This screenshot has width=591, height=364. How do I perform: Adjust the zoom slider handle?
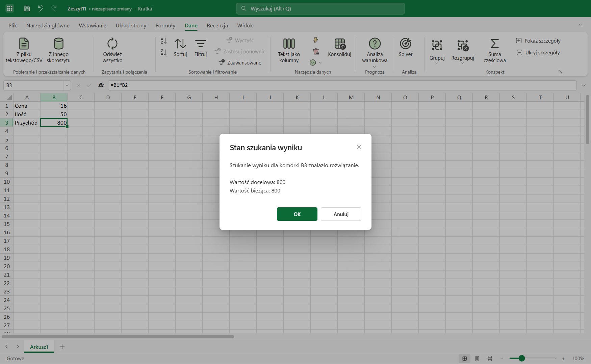522,358
